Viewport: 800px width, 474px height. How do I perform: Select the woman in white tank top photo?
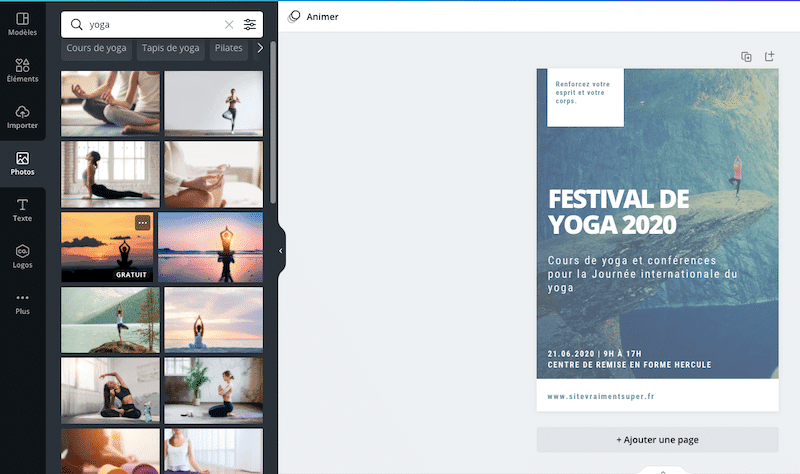pyautogui.click(x=214, y=451)
